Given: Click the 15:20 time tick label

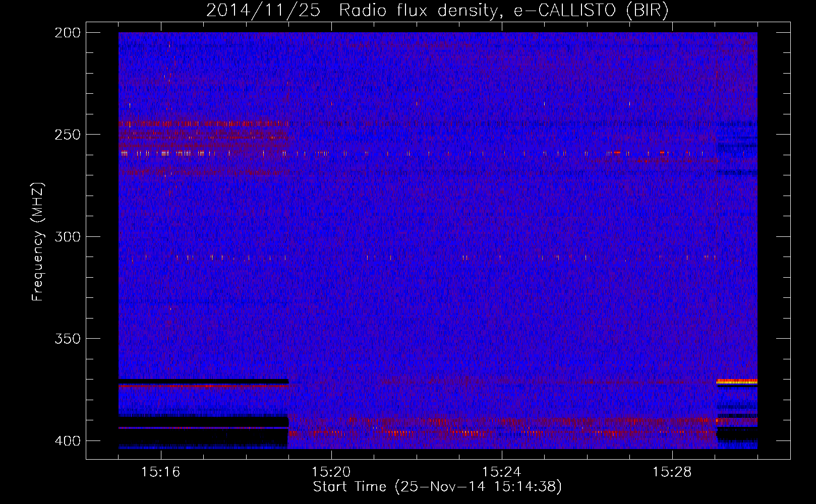Looking at the screenshot, I should 331,472.
